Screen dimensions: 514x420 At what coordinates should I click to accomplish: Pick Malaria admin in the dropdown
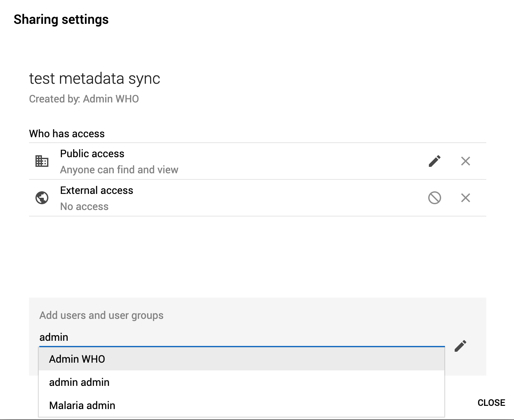pos(82,406)
